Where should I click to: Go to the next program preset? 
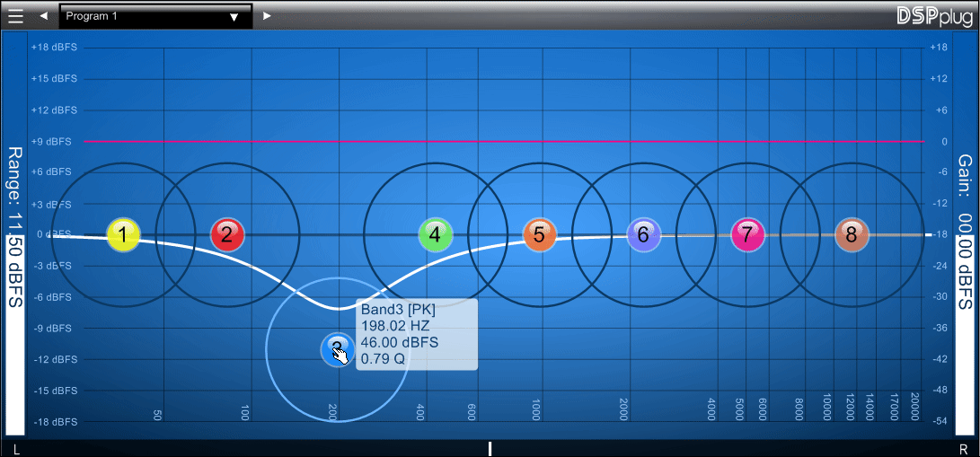point(267,16)
